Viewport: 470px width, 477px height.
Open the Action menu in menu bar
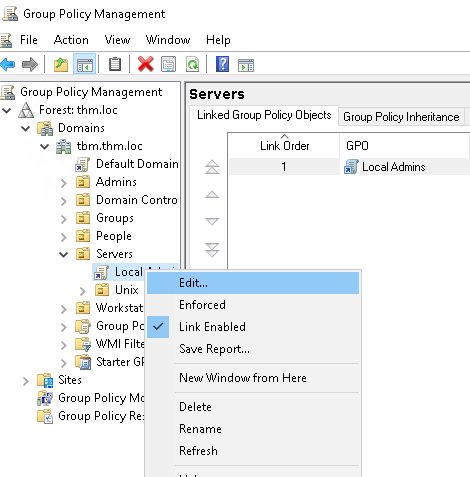pos(71,40)
